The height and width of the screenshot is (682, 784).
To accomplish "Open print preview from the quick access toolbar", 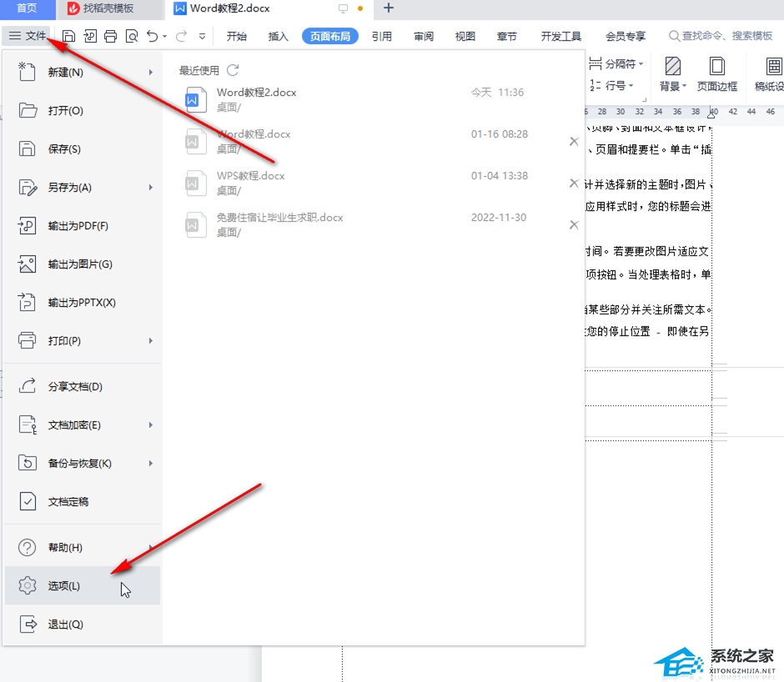I will pyautogui.click(x=132, y=36).
